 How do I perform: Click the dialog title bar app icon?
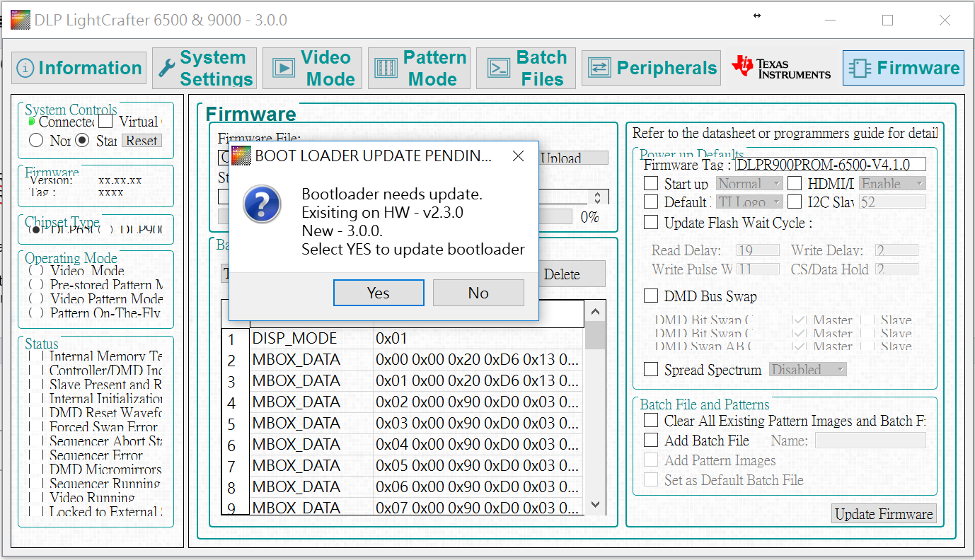tap(241, 156)
